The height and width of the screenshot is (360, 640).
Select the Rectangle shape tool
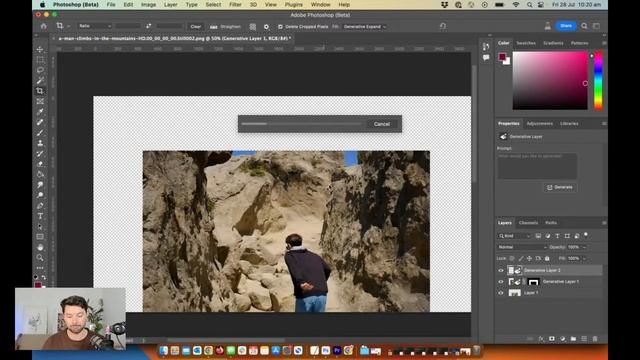[x=40, y=237]
